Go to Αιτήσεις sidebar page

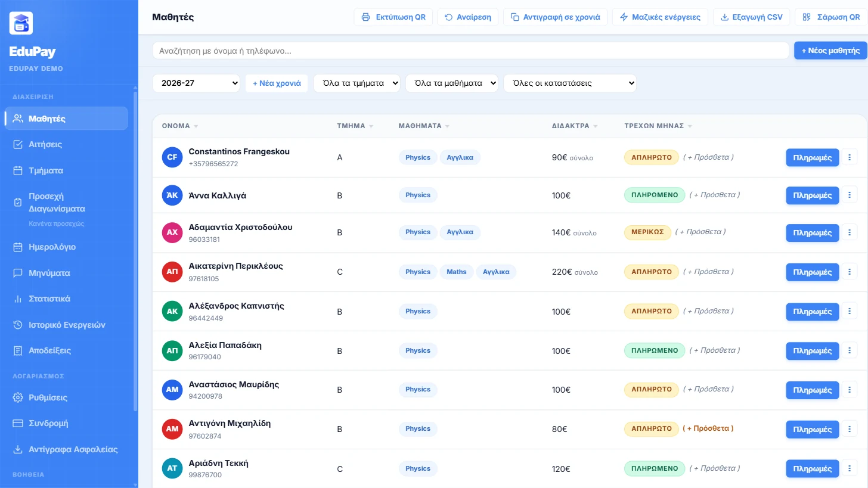[x=66, y=144]
